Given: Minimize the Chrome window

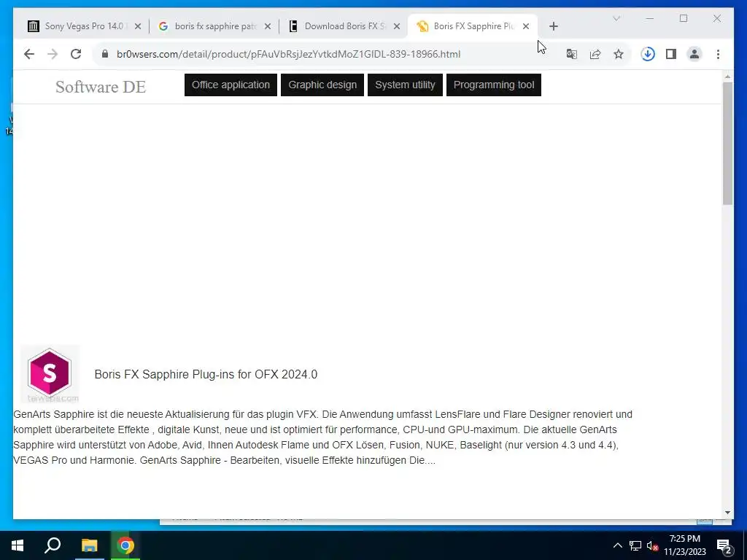Looking at the screenshot, I should (x=650, y=18).
